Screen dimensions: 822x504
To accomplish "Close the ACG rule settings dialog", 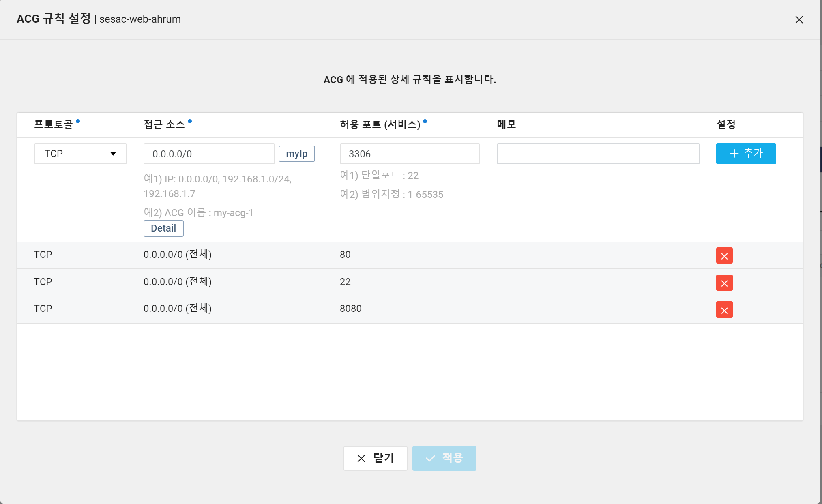I will click(799, 19).
